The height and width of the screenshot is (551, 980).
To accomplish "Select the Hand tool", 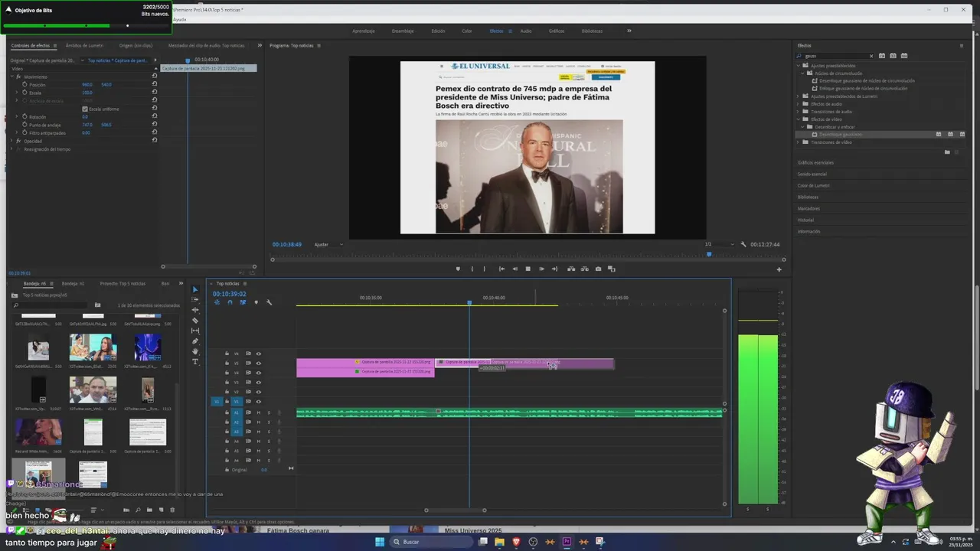I will pos(194,351).
